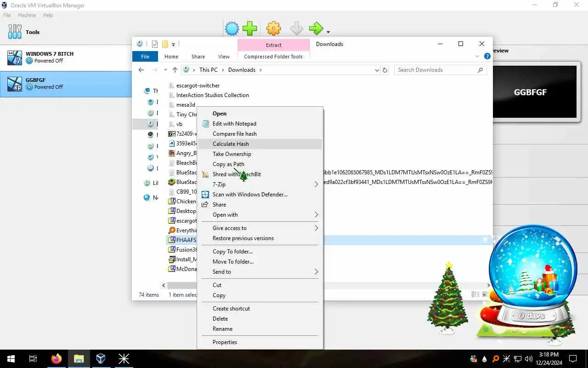588x368 pixels.
Task: Click the GGBFGF preview thumbnail in VirtualBox
Action: click(530, 92)
